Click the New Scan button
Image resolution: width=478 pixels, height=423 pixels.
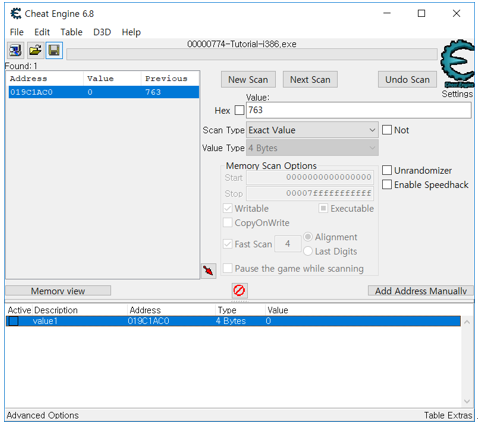(x=248, y=80)
